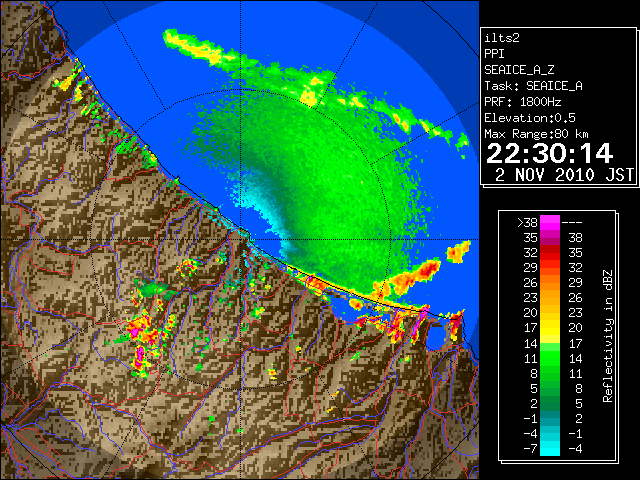The image size is (640, 480).
Task: Click the 'ilts2' radar site label
Action: point(502,38)
